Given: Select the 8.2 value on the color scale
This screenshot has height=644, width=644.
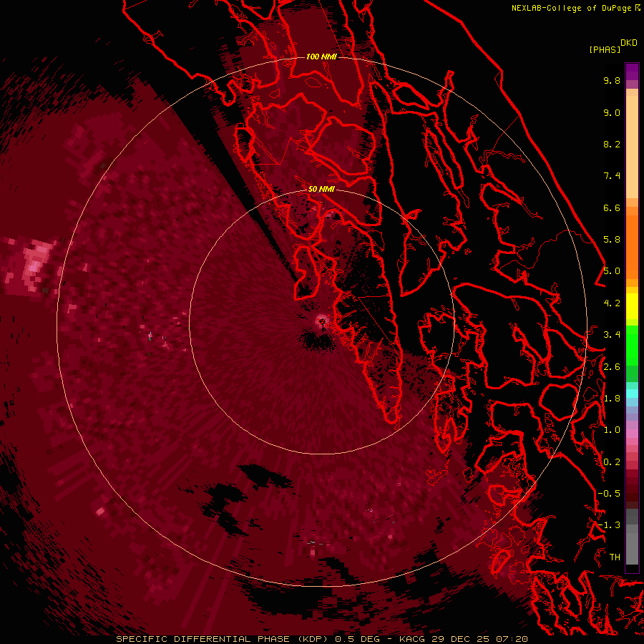Looking at the screenshot, I should (x=612, y=144).
